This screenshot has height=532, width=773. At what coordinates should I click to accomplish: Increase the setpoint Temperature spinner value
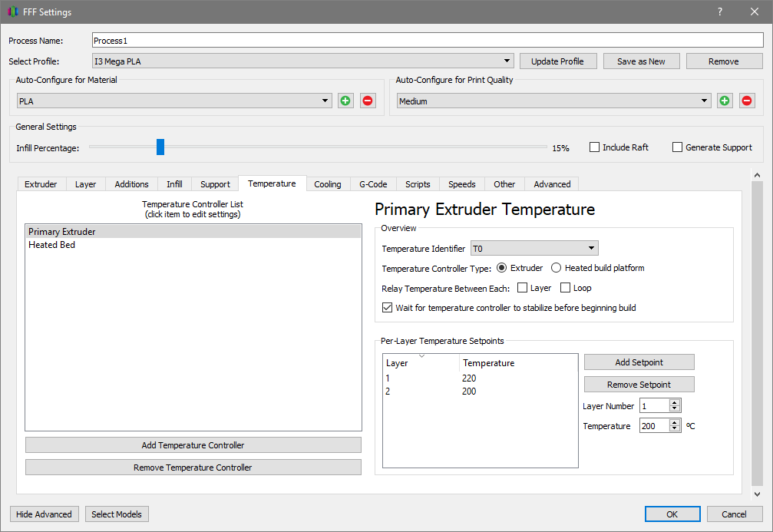[x=675, y=422]
